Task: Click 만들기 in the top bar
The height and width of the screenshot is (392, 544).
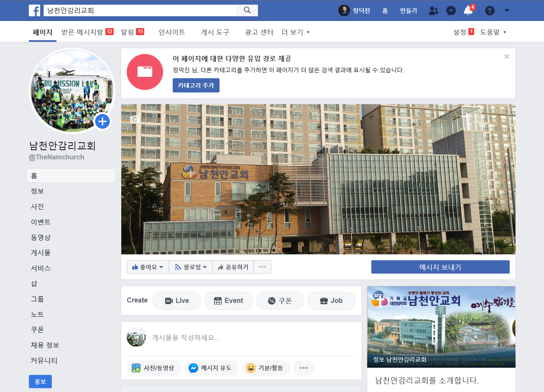Action: (409, 10)
